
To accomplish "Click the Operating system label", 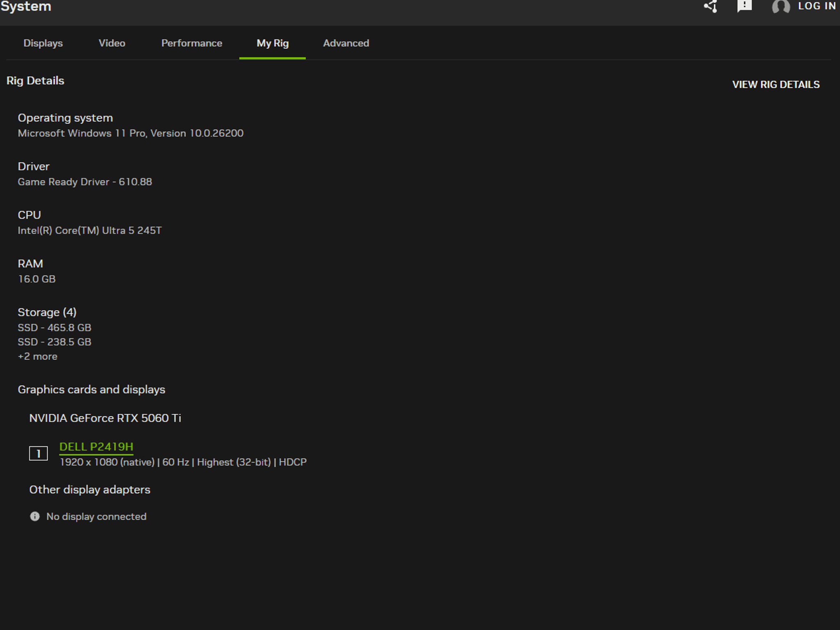I will tap(65, 118).
